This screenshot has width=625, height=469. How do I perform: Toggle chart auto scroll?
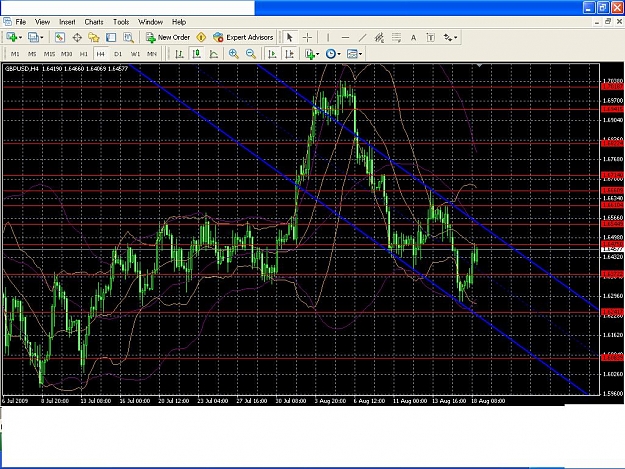pos(272,54)
